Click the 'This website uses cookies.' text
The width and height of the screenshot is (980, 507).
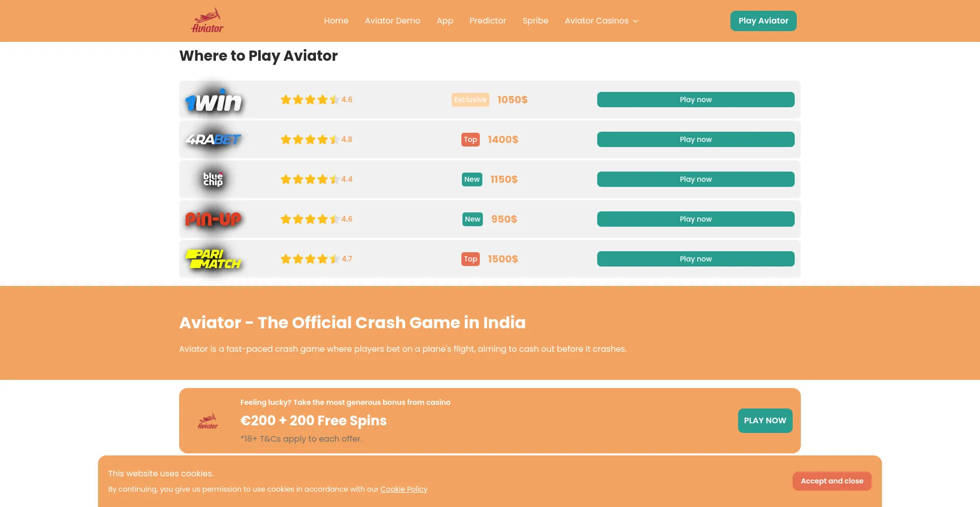pyautogui.click(x=161, y=474)
